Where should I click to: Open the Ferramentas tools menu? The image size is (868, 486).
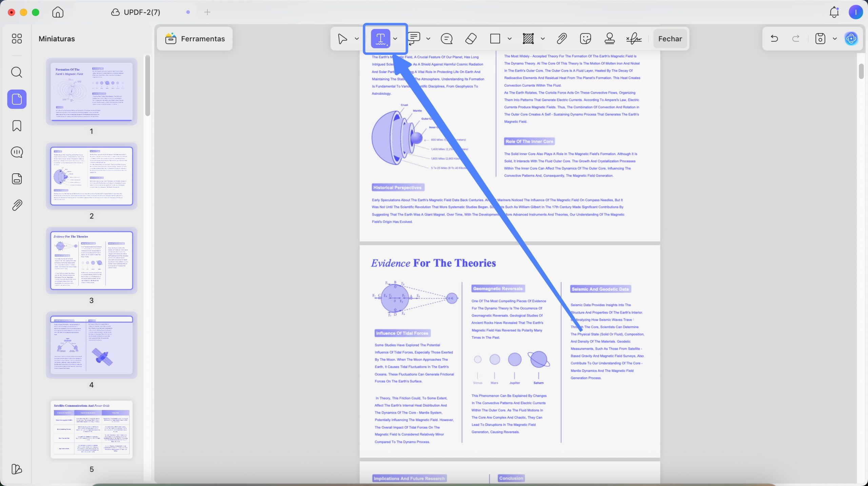click(195, 39)
